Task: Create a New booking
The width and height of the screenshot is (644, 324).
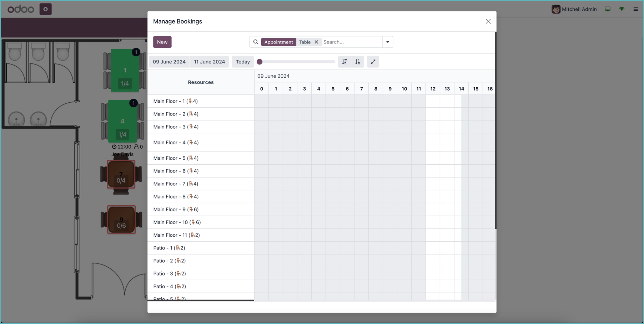Action: click(x=162, y=42)
